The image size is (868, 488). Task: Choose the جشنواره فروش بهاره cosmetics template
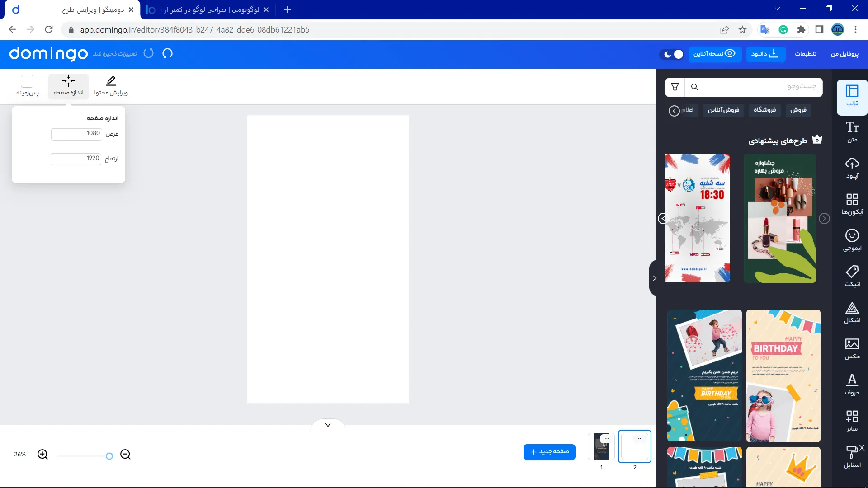[x=780, y=218]
